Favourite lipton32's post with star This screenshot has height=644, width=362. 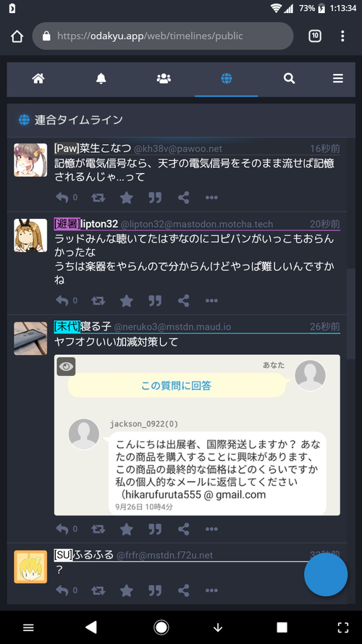click(x=127, y=301)
